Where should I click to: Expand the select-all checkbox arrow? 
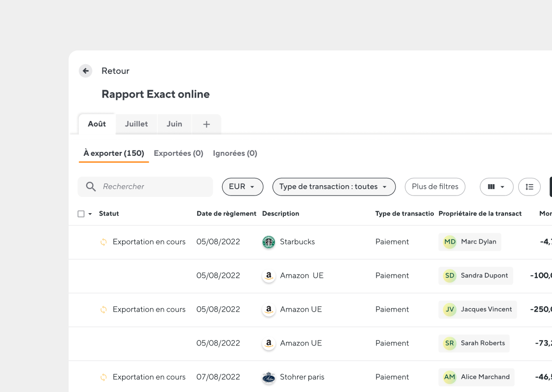pos(90,214)
